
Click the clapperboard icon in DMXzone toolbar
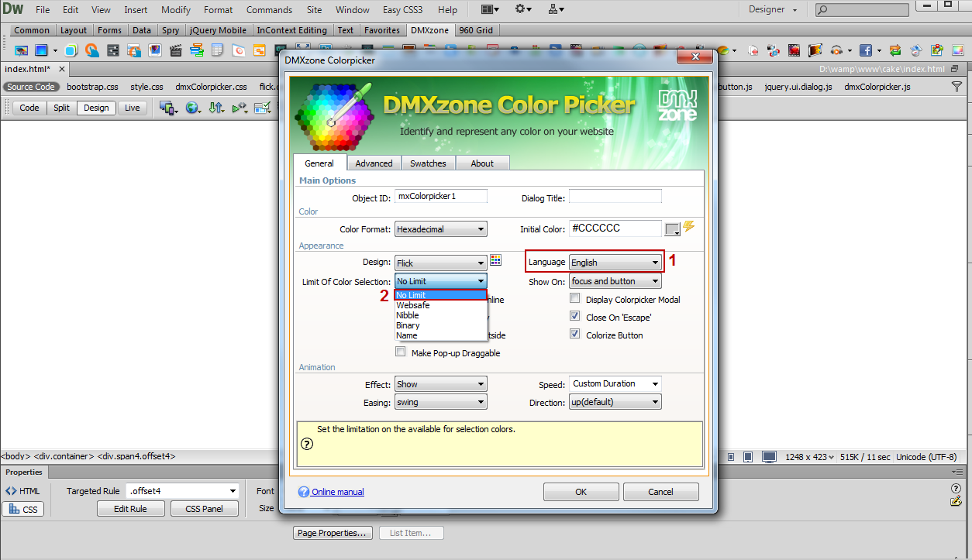[x=176, y=50]
